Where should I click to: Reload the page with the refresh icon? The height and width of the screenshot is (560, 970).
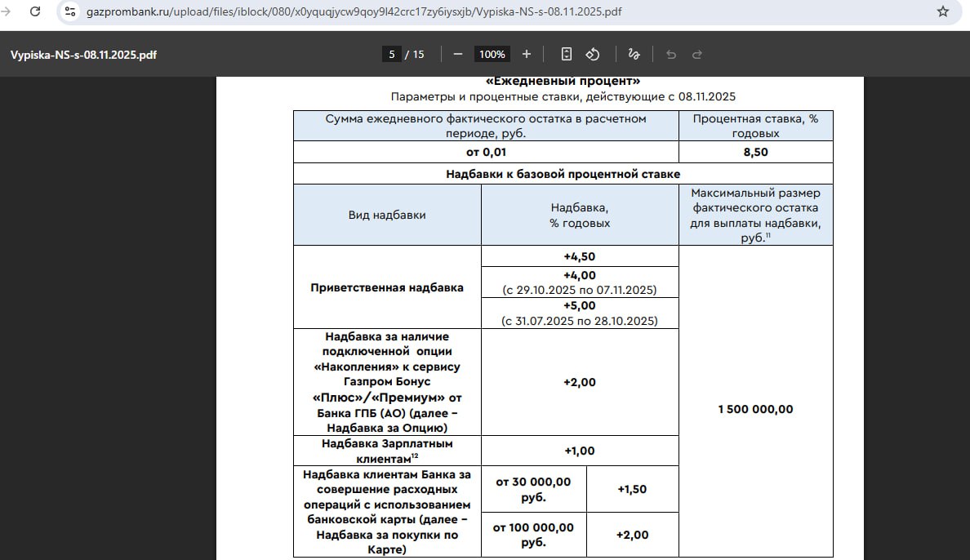point(35,11)
